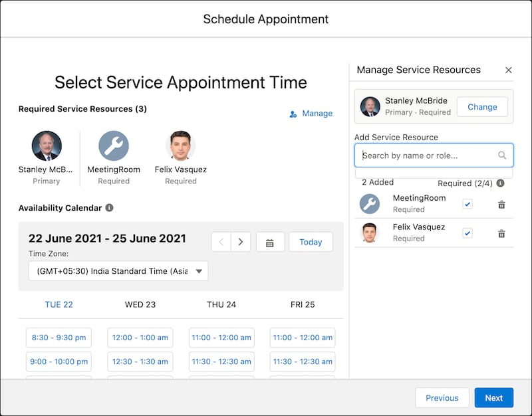Click '22 June 2021 - 25 June 2021' heading
The width and height of the screenshot is (532, 416).
tap(107, 239)
